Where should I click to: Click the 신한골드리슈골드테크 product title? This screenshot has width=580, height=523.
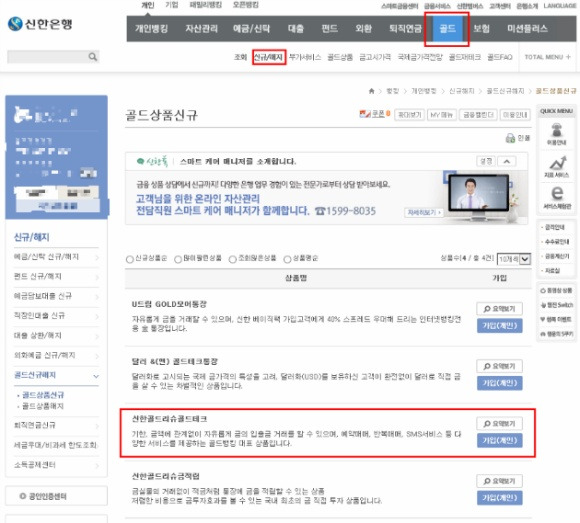pos(169,419)
